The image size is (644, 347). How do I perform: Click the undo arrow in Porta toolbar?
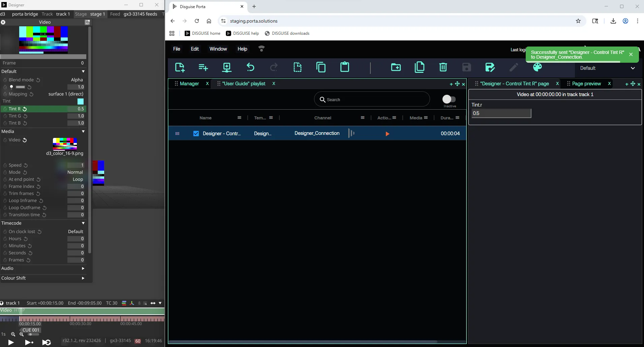pyautogui.click(x=250, y=67)
